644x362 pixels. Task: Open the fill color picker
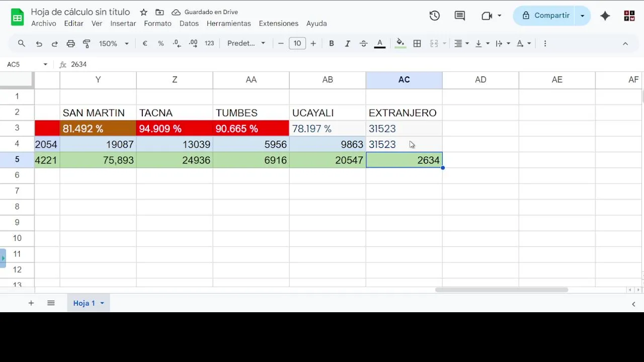click(x=400, y=44)
